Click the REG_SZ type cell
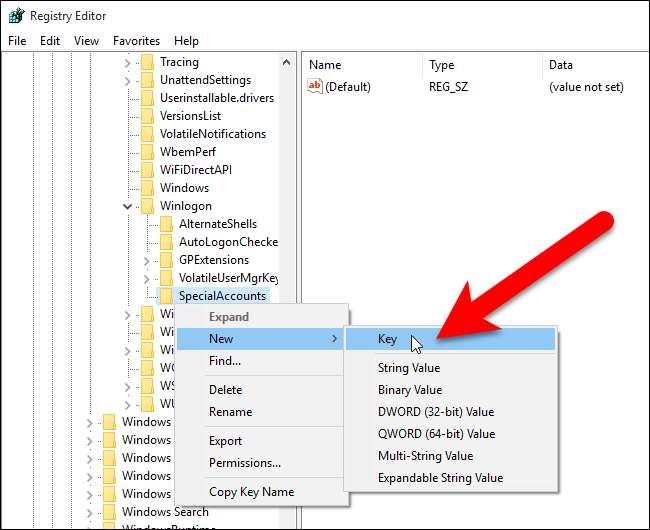Image resolution: width=650 pixels, height=530 pixels. (x=449, y=87)
